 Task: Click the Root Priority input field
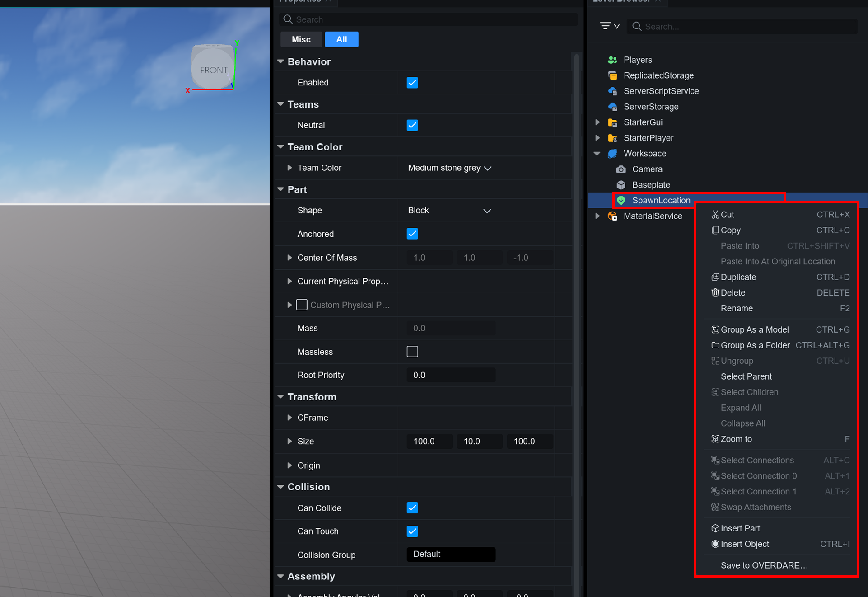(451, 375)
